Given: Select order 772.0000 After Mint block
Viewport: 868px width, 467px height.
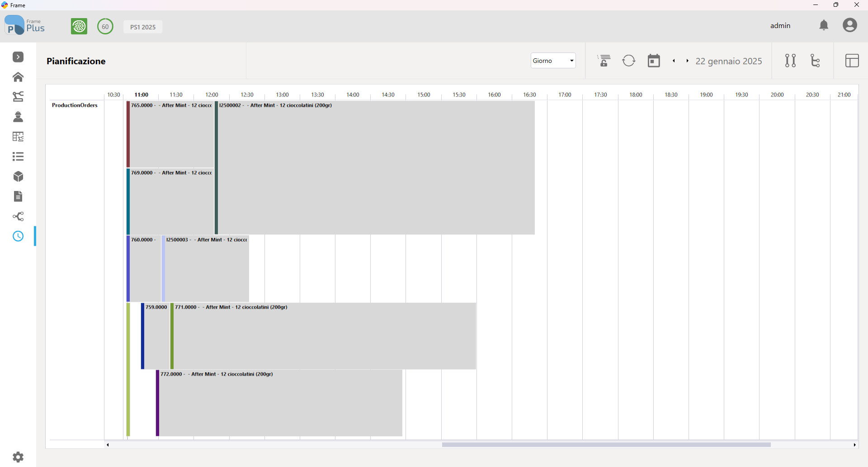Looking at the screenshot, I should tap(279, 403).
